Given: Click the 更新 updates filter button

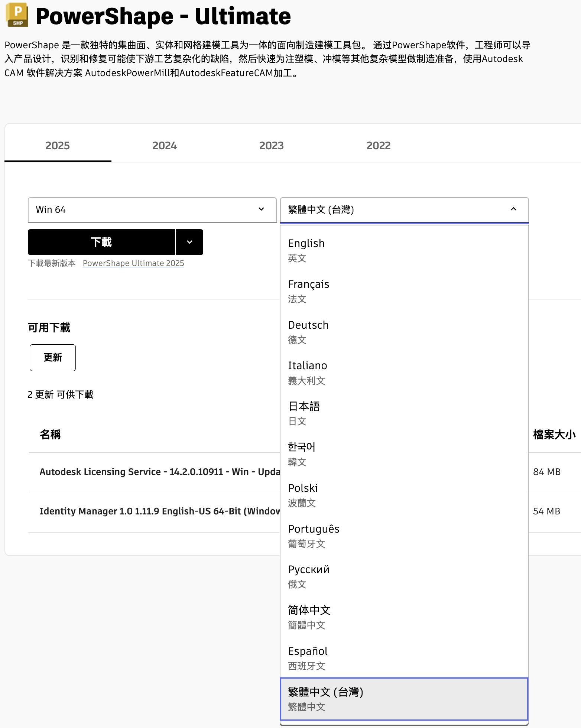Looking at the screenshot, I should click(53, 358).
